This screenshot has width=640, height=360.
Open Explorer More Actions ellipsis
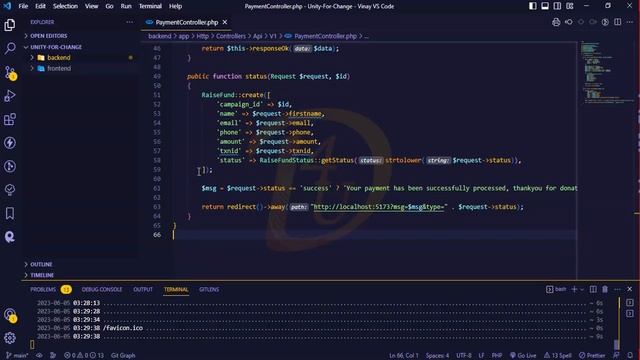click(x=129, y=22)
